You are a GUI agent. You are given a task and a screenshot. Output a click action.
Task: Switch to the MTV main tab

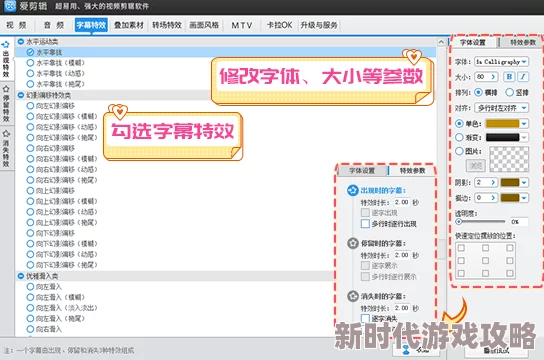(x=242, y=25)
